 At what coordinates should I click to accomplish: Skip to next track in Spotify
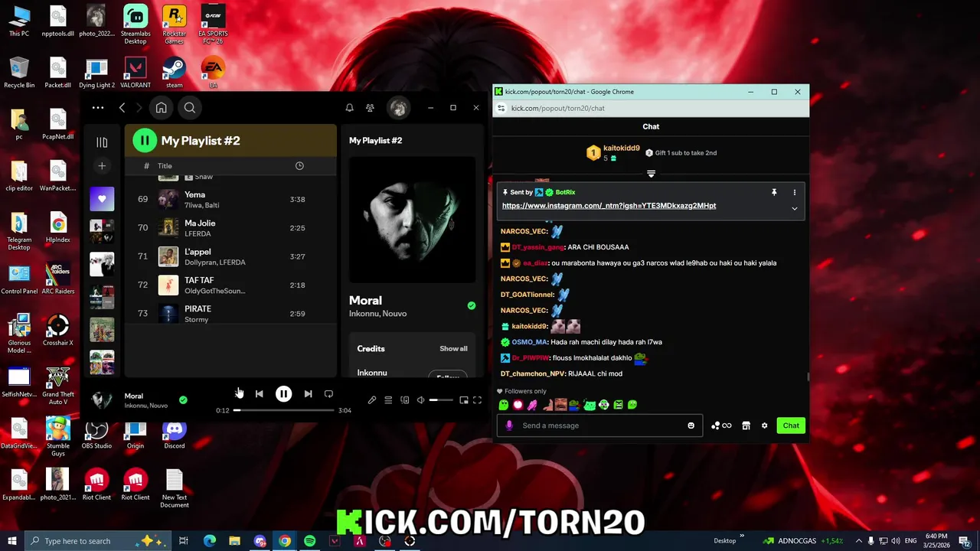tap(308, 394)
